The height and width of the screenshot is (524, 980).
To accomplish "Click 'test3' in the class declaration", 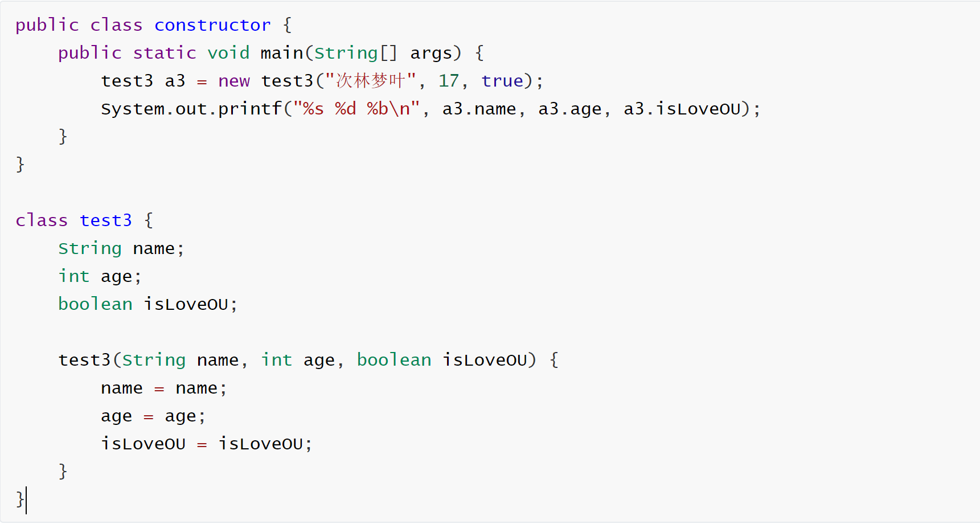I will point(105,220).
